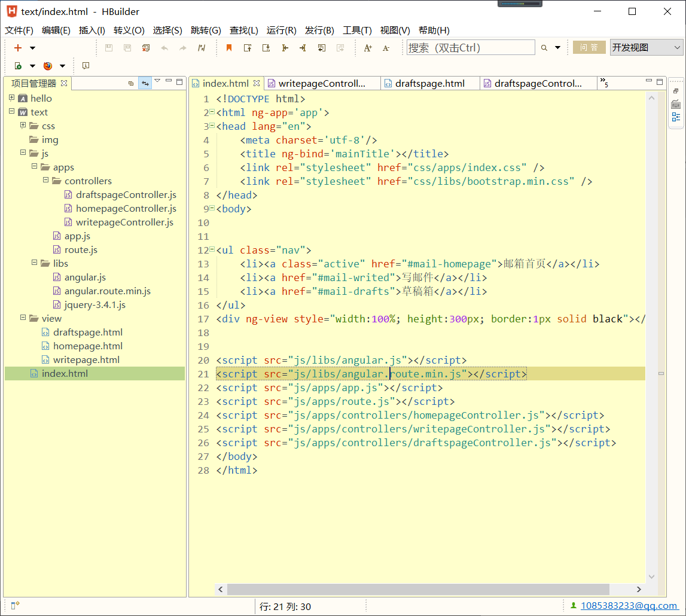Click the run in browser play icon

[18, 66]
